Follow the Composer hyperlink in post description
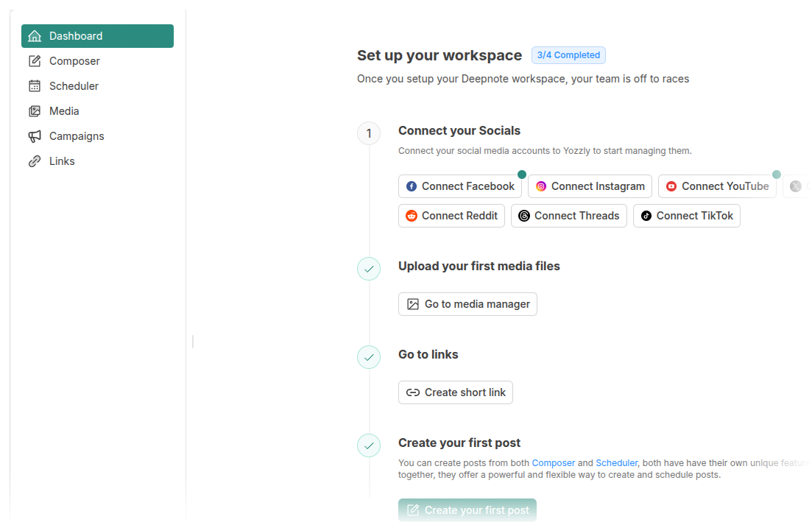Screen dimensions: 812x525 point(553,462)
